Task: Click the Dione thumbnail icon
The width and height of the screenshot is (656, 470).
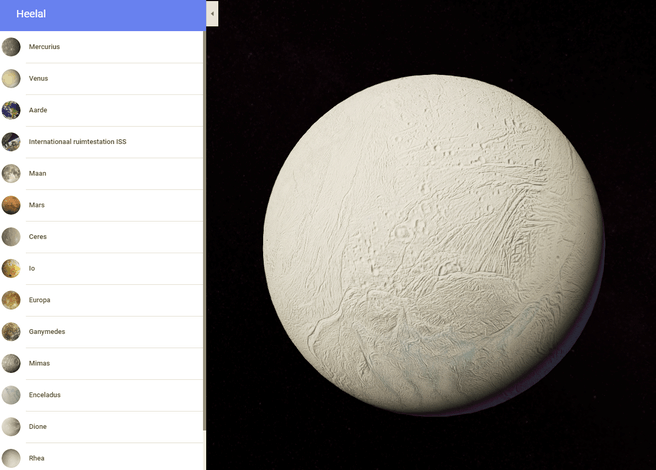Action: [x=11, y=426]
